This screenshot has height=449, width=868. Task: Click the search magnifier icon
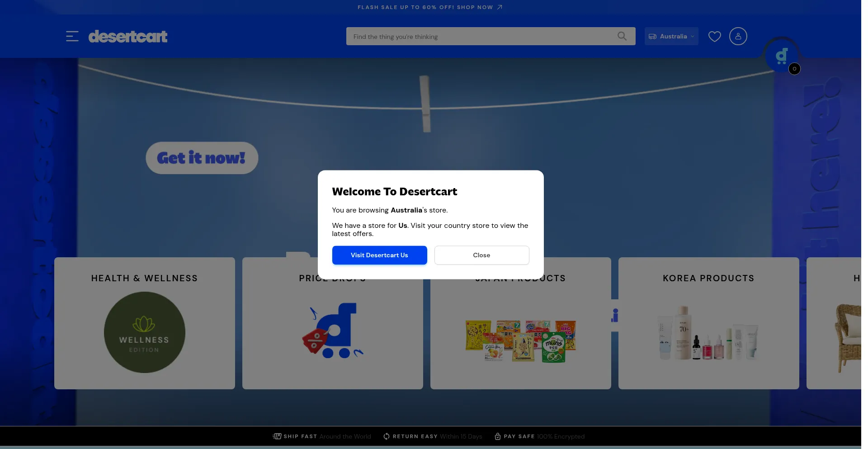point(622,36)
